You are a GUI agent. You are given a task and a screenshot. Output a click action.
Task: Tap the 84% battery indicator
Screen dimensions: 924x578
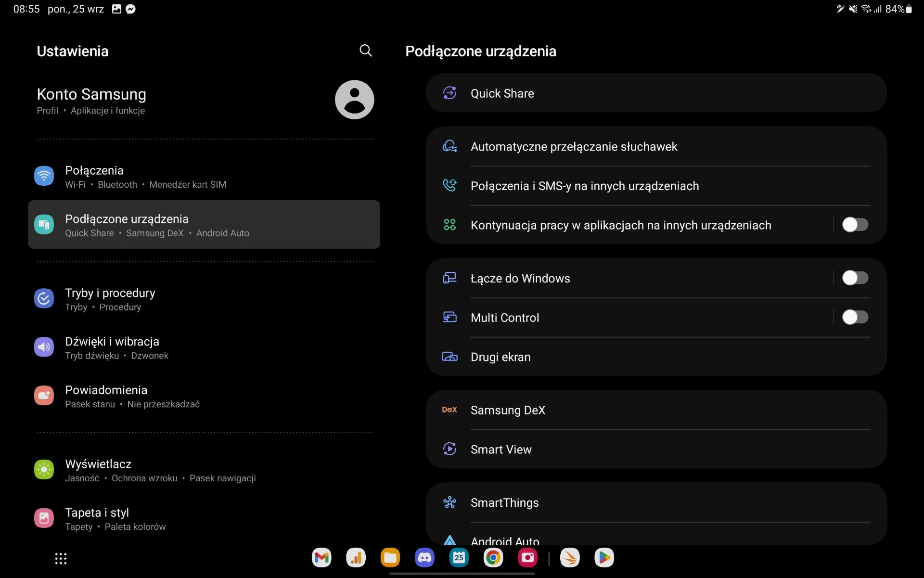(898, 9)
